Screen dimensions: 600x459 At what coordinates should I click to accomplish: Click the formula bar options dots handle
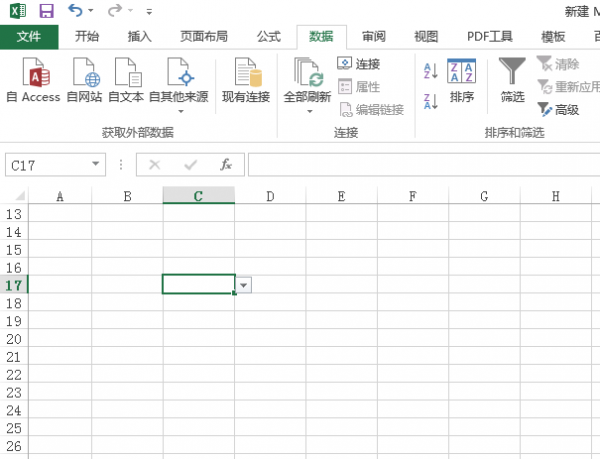pos(121,165)
